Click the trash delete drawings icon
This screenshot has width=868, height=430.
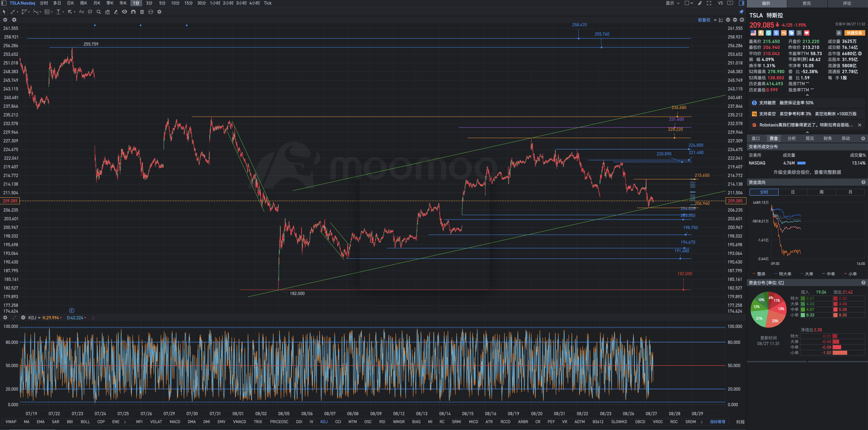click(142, 12)
